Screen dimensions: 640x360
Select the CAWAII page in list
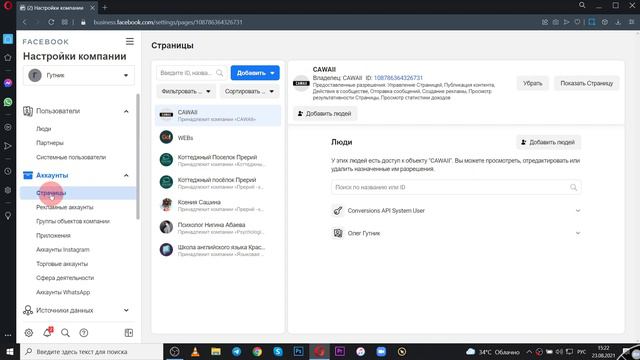point(218,115)
